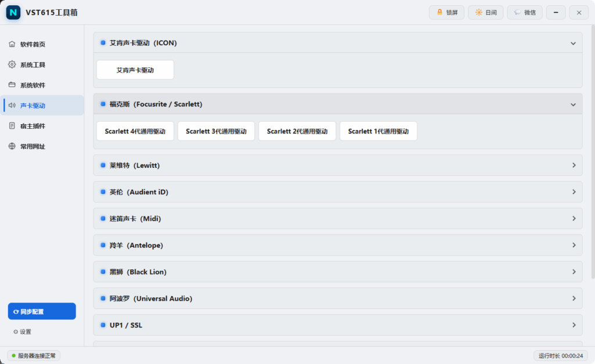
Task: Select the 声卡驱动 sidebar item
Action: (42, 106)
